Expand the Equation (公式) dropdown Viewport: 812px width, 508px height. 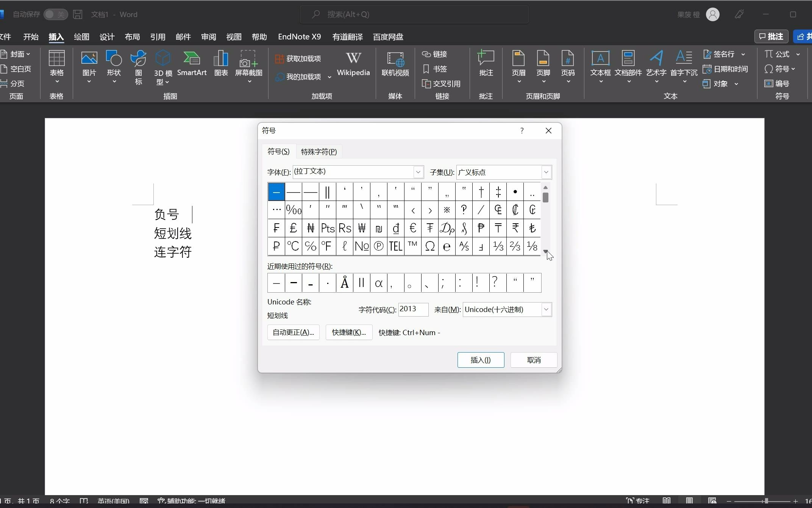pos(798,54)
